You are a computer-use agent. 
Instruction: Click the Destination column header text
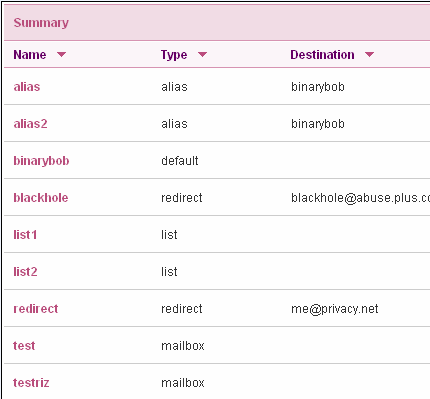[322, 54]
